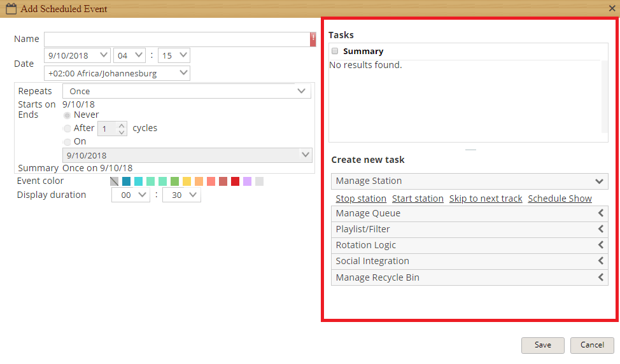
Task: Choose the After cycles radio option
Action: pyautogui.click(x=67, y=129)
